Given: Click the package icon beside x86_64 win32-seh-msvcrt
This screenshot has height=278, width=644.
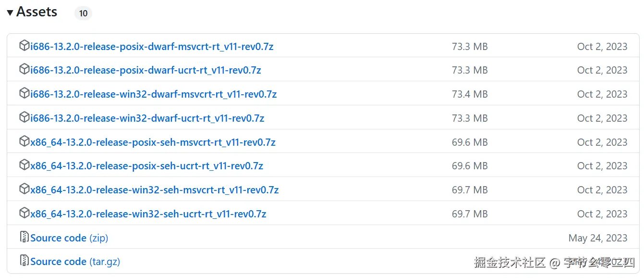Looking at the screenshot, I should [x=24, y=190].
